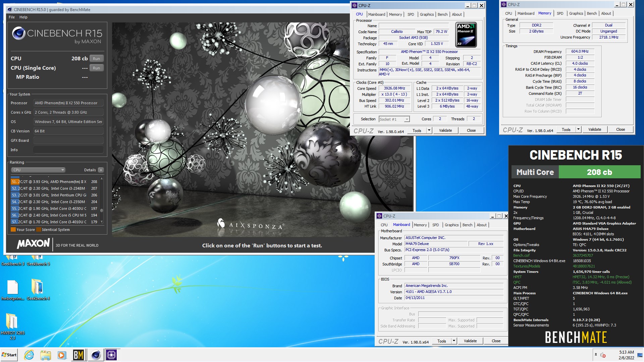Click title bar icon of Mainboard CPU-Z window

click(379, 216)
